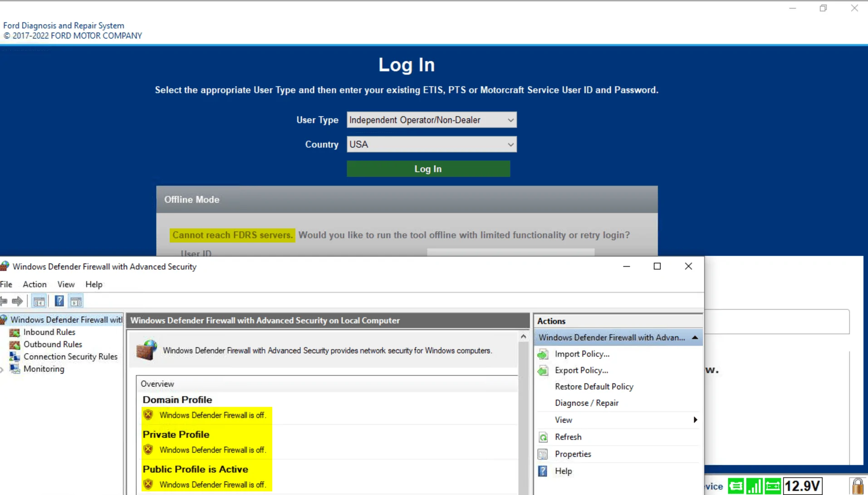Click Restore Default Policy action
Image resolution: width=868 pixels, height=495 pixels.
(593, 386)
